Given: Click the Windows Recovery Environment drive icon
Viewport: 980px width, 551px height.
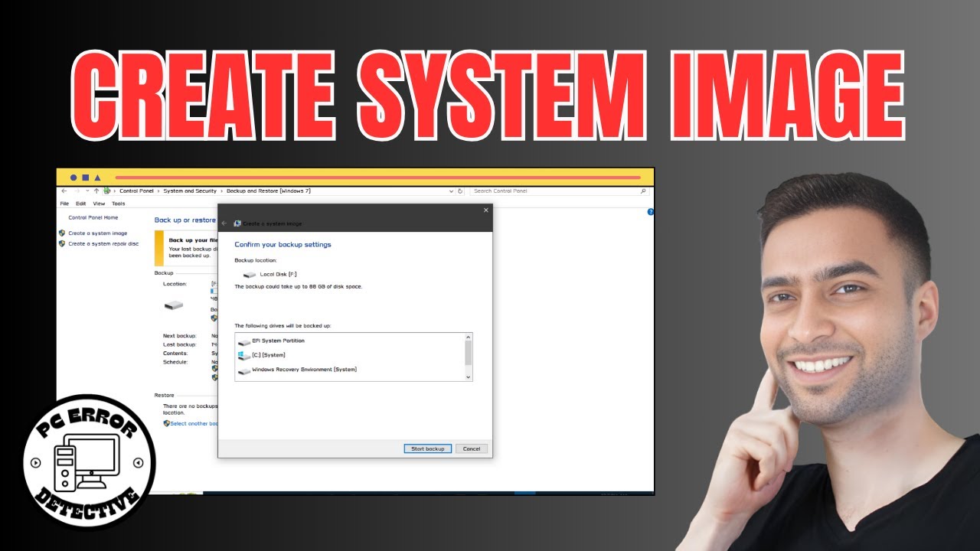Looking at the screenshot, I should 244,370.
